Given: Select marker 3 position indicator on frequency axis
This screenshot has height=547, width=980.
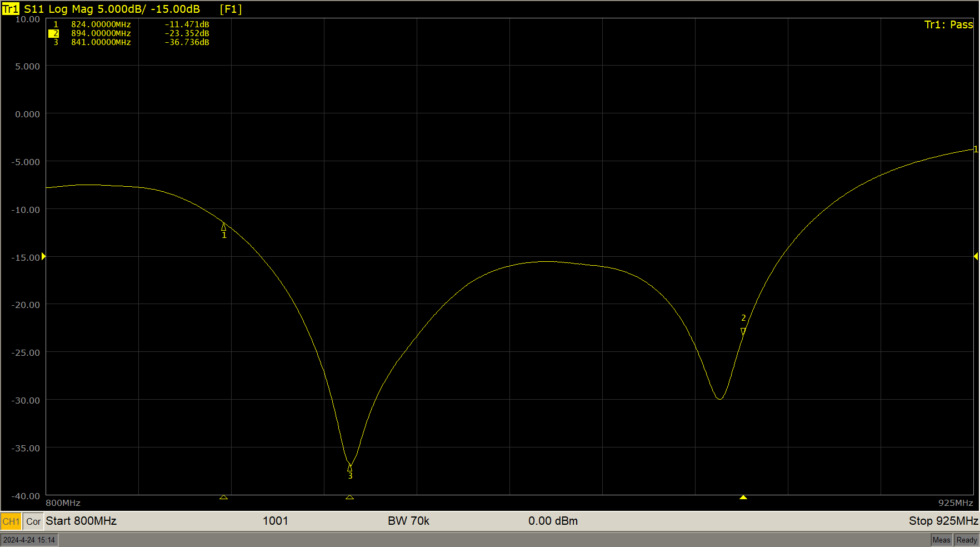Looking at the screenshot, I should [349, 497].
